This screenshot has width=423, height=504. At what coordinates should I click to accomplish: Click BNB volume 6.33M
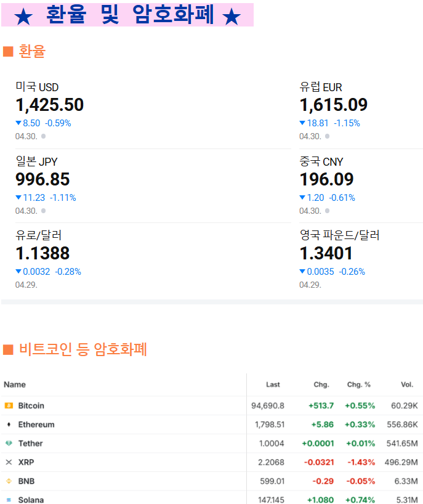point(406,481)
